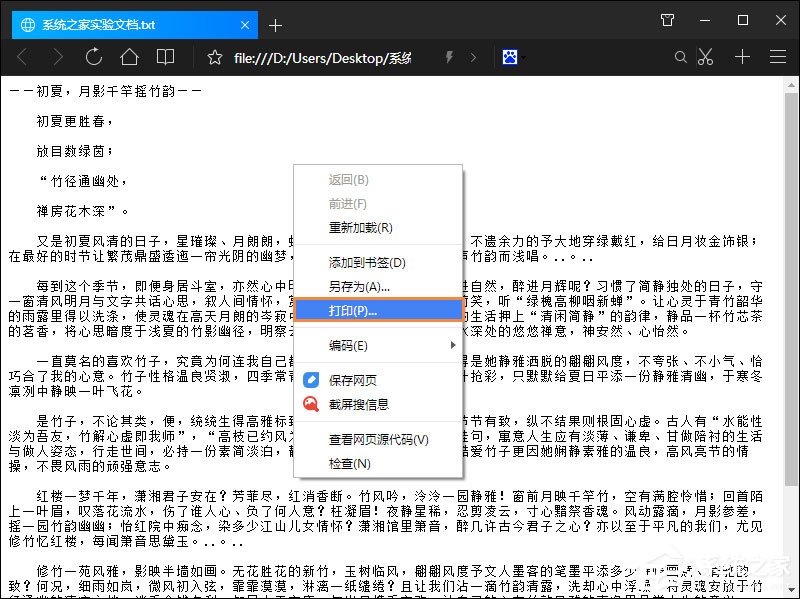This screenshot has width=800, height=599.
Task: Capture the screen with the scissors icon
Action: 706,57
